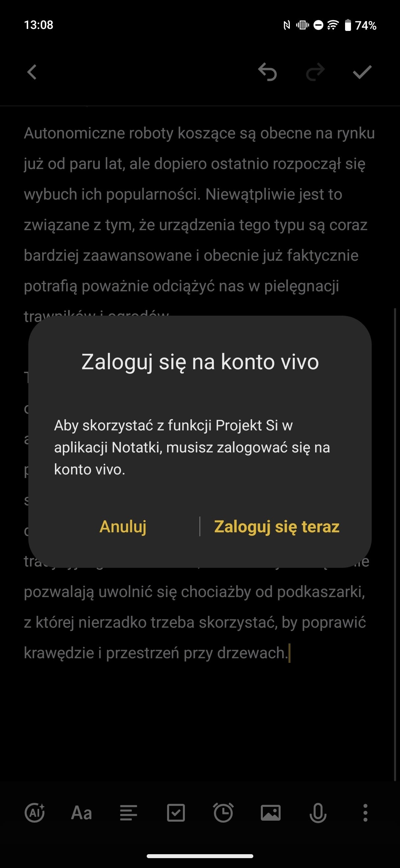Choose Zaloguj się teraz
Viewport: 400px width, 868px height.
pyautogui.click(x=277, y=526)
